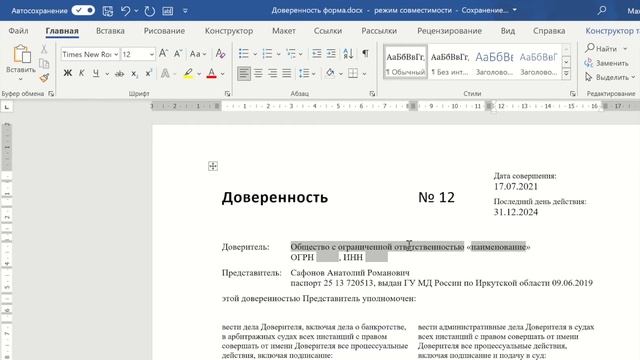Increase paragraph indent
Image resolution: width=640 pixels, height=360 pixels.
click(x=331, y=53)
